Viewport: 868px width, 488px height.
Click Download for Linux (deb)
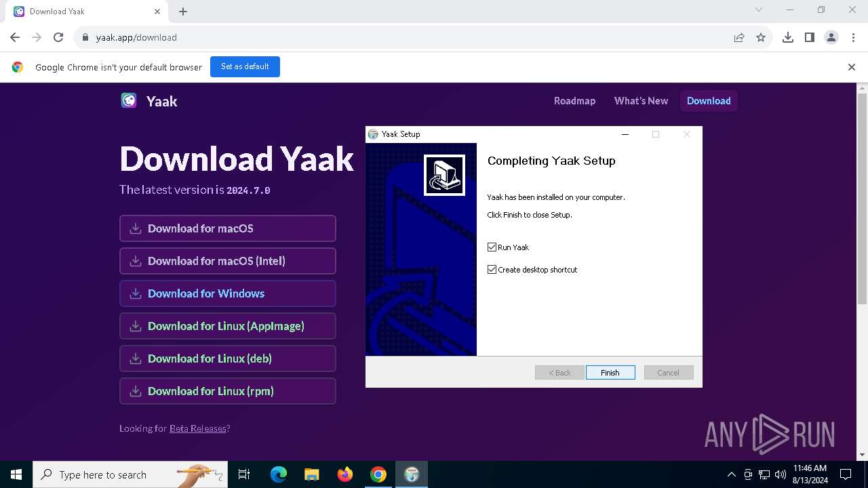(228, 359)
